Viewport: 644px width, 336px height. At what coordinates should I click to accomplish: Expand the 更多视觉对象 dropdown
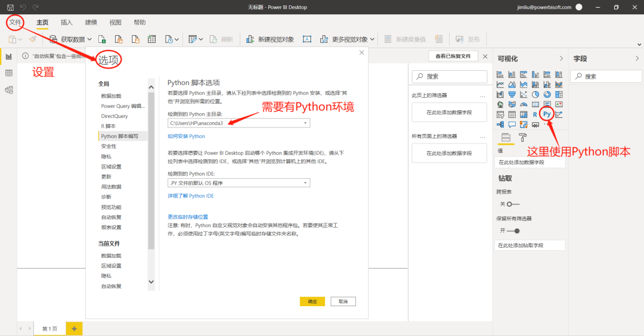372,39
